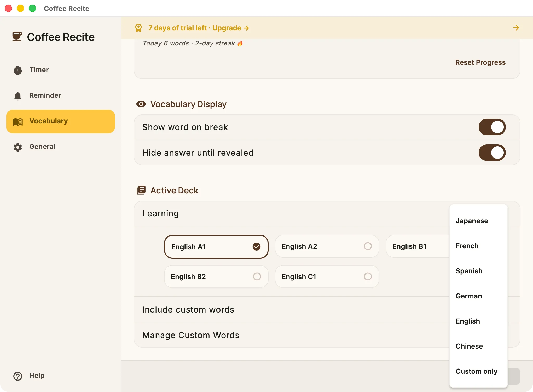The width and height of the screenshot is (533, 392).
Task: Choose Japanese from the language menu
Action: 478,221
